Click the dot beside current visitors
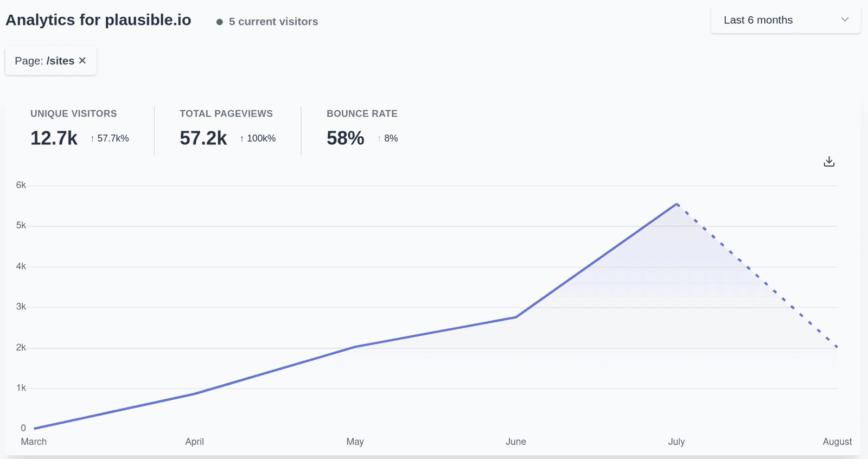 pyautogui.click(x=220, y=22)
